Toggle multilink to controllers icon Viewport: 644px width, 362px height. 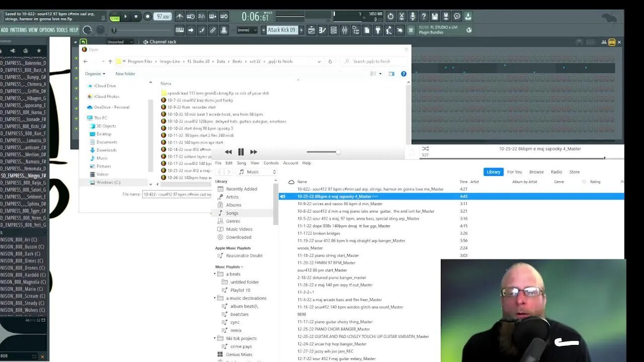coord(213,30)
